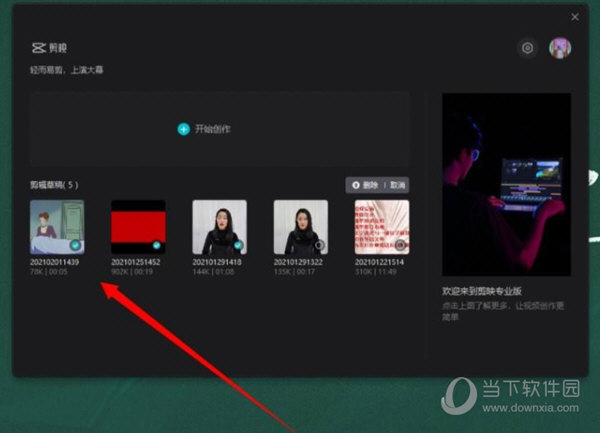Screen dimensions: 600x433
Task: Select draft name text 202101221514
Action: coord(379,262)
